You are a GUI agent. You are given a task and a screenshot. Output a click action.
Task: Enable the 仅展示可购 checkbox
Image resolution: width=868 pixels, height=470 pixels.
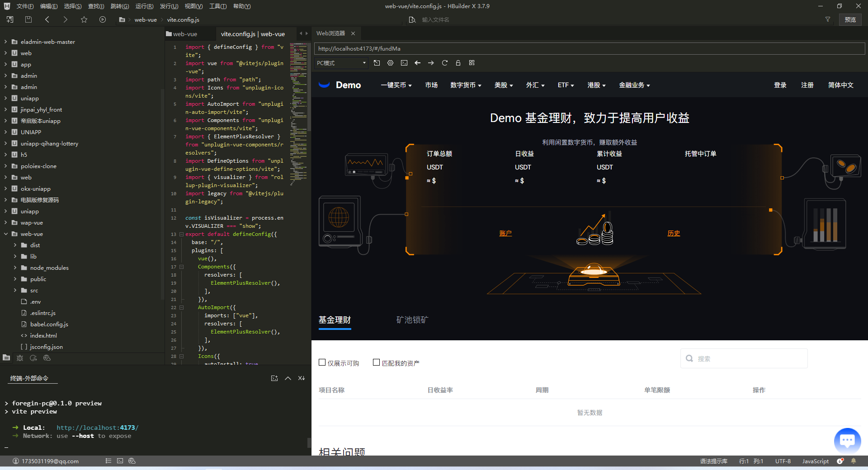(322, 362)
